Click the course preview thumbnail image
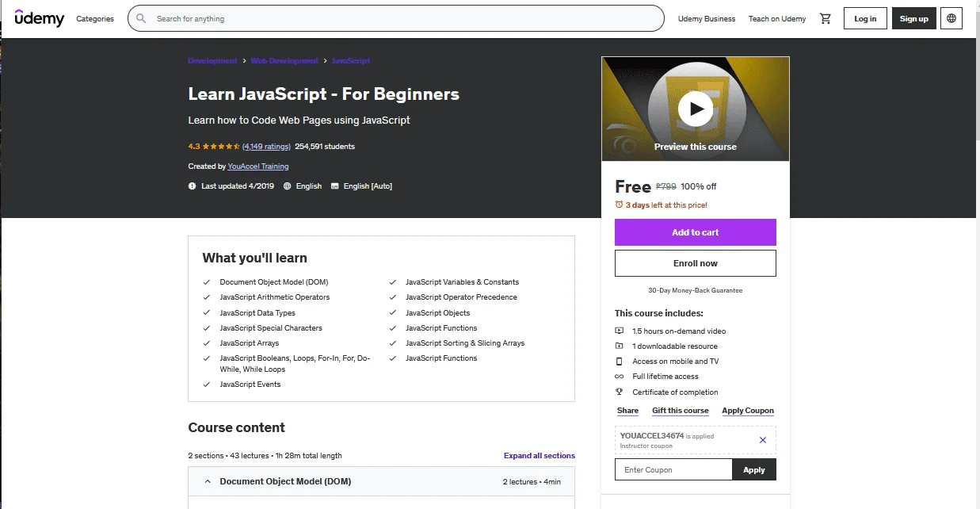This screenshot has height=509, width=980. [696, 109]
